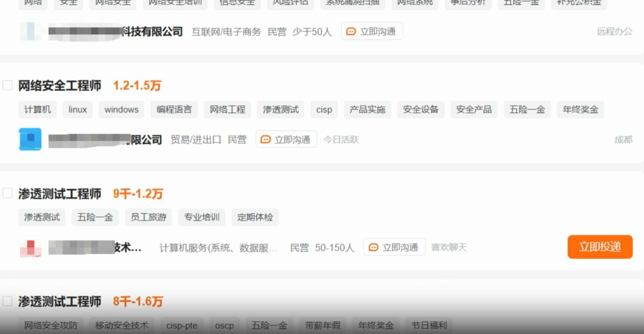
Task: Click chat icon in 科技有限公司 立即沟通 button
Action: [351, 32]
